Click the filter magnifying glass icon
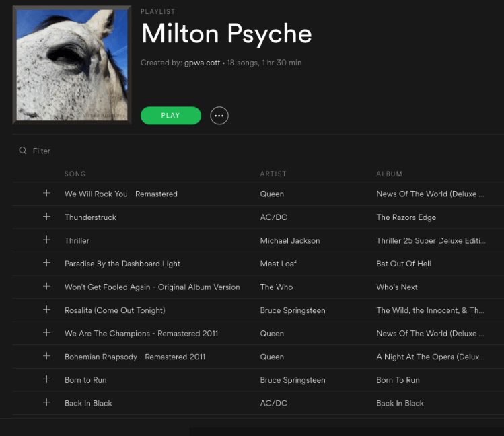Viewport: 504px width, 436px height. [x=23, y=151]
